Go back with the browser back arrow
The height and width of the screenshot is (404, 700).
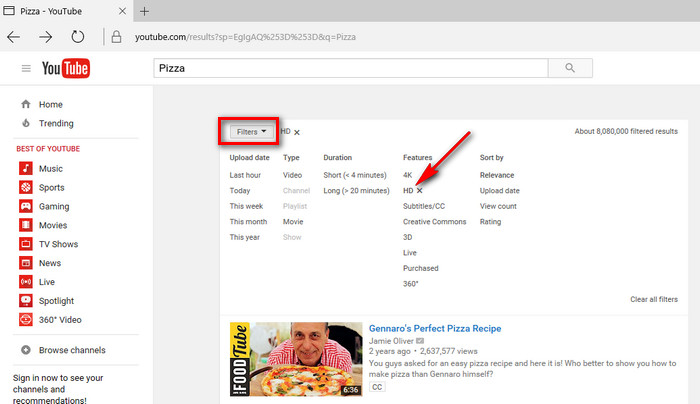(x=14, y=37)
